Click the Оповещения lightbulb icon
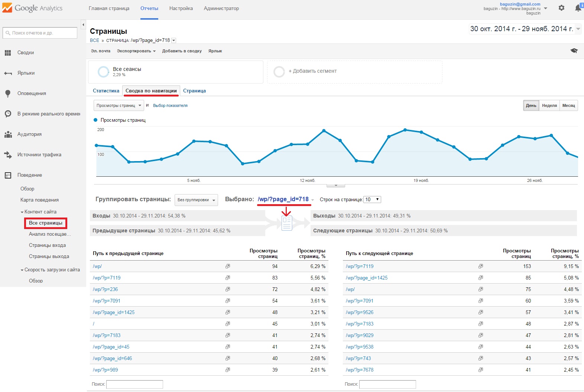 [8, 94]
